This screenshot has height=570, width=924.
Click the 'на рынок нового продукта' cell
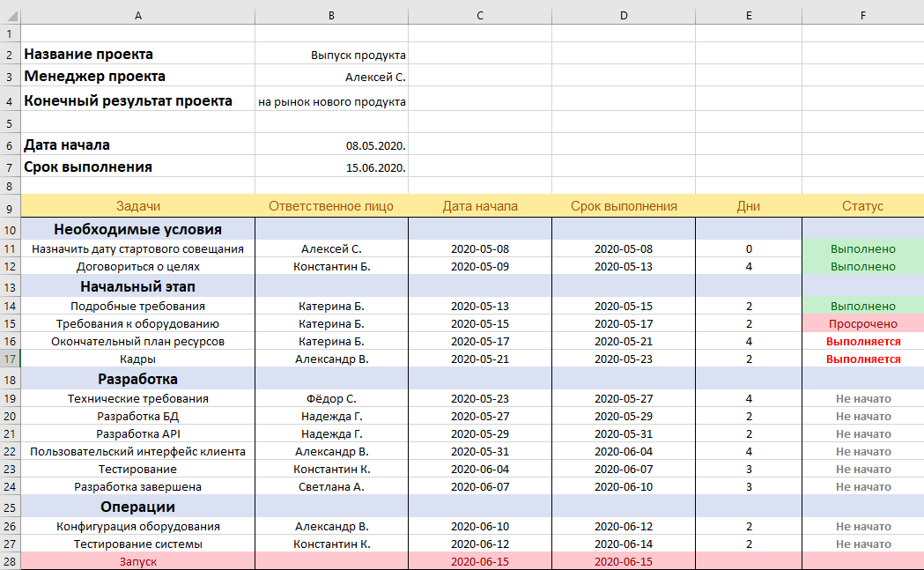332,100
